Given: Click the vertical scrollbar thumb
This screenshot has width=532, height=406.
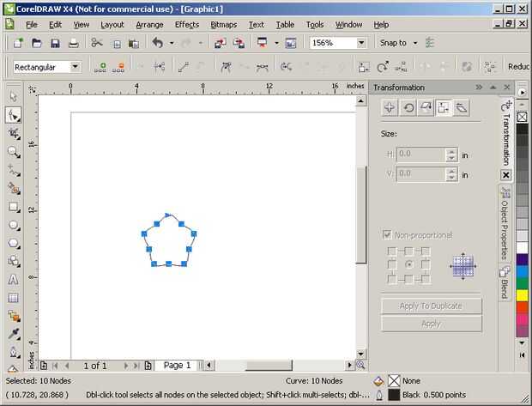Looking at the screenshot, I should tap(361, 215).
